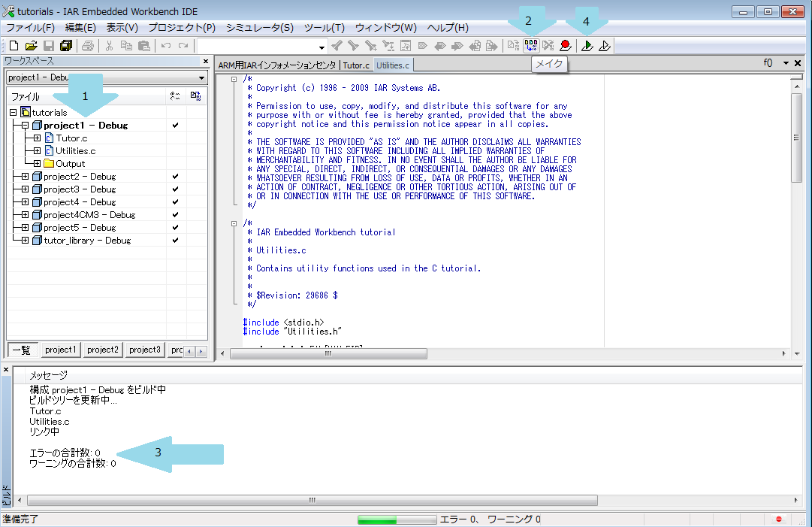Screen dimensions: 812x527
Task: Toggle the checkmark for tutor_library - Debug
Action: pyautogui.click(x=175, y=241)
